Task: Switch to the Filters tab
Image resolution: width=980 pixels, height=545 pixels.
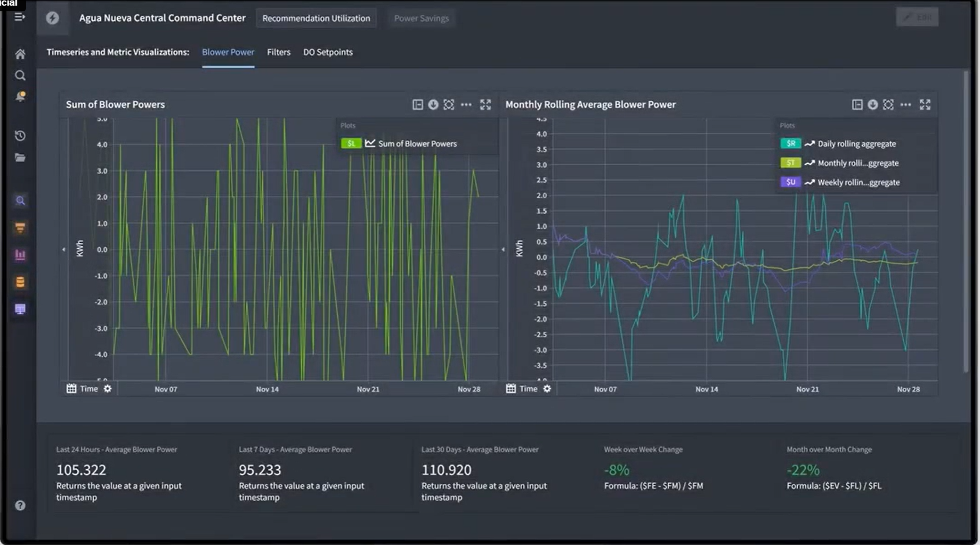Action: [x=279, y=52]
